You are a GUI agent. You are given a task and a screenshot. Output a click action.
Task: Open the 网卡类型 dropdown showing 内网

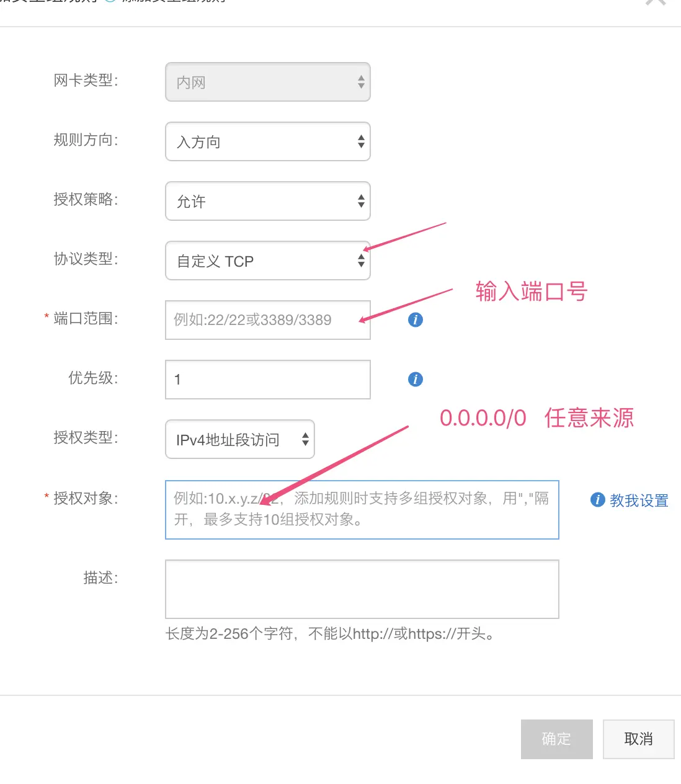(268, 82)
